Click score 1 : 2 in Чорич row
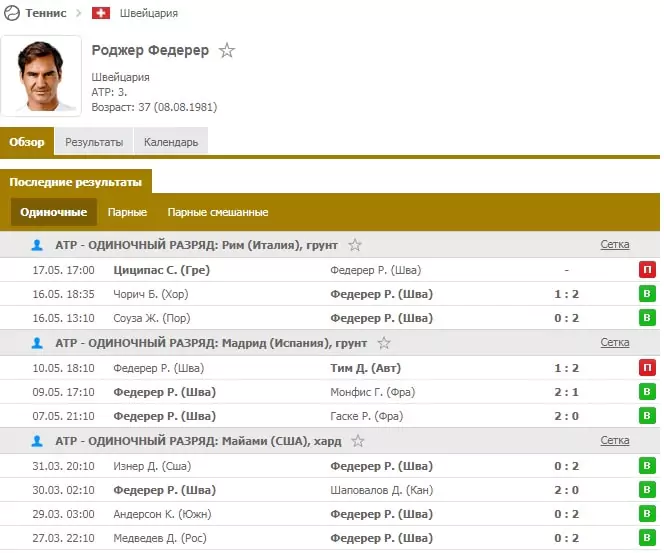 (x=567, y=294)
